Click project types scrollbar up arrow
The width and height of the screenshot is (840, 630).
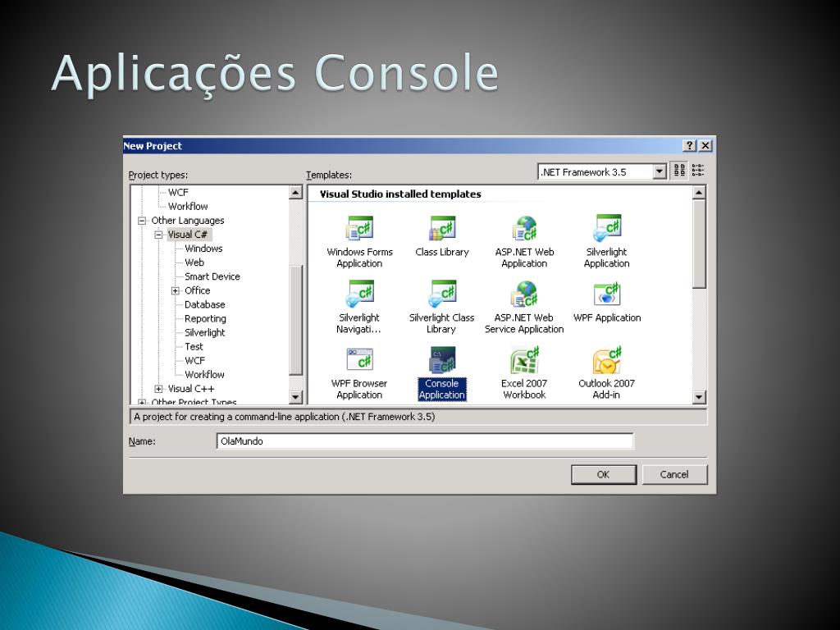(295, 192)
